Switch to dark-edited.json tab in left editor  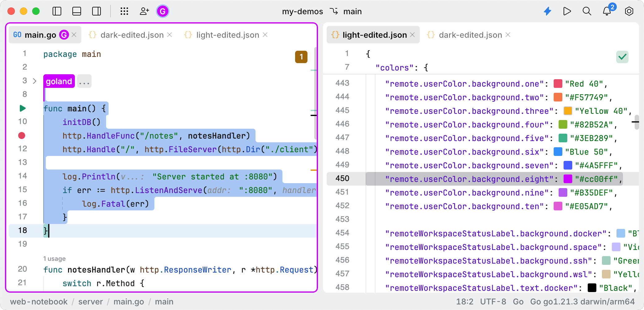tap(132, 35)
